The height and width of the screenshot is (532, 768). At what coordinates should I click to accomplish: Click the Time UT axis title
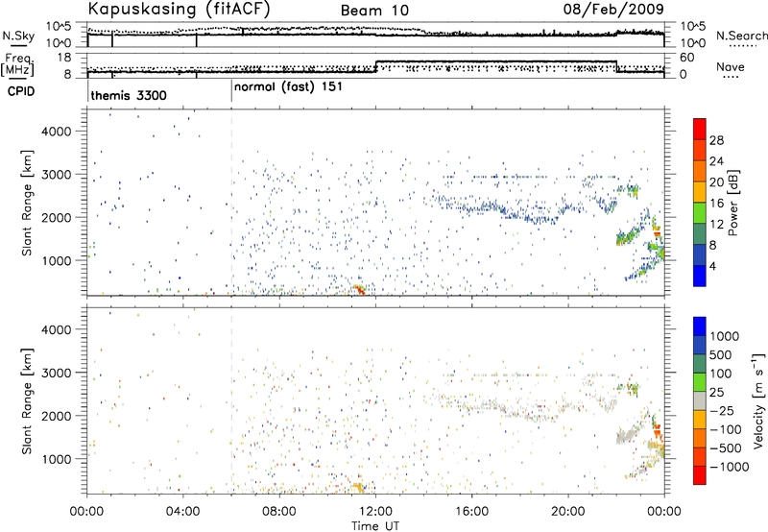coord(375,525)
